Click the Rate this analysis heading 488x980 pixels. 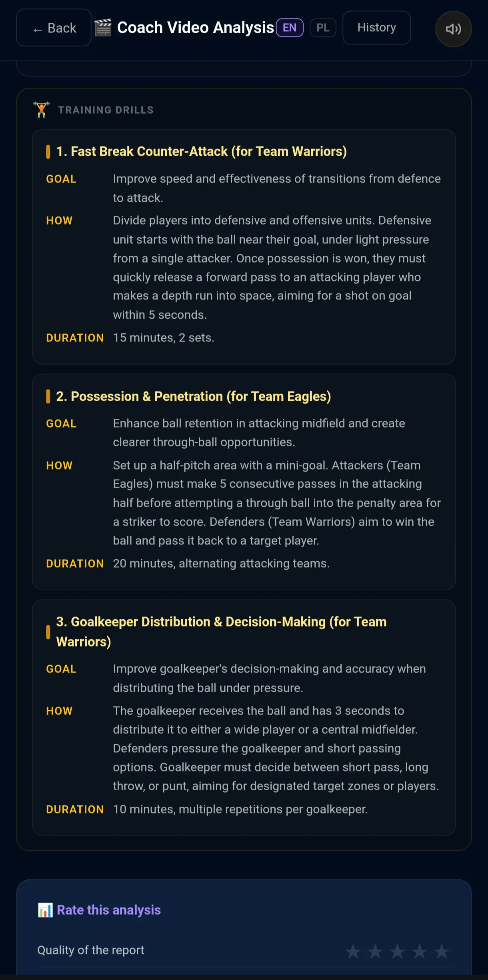tap(109, 910)
